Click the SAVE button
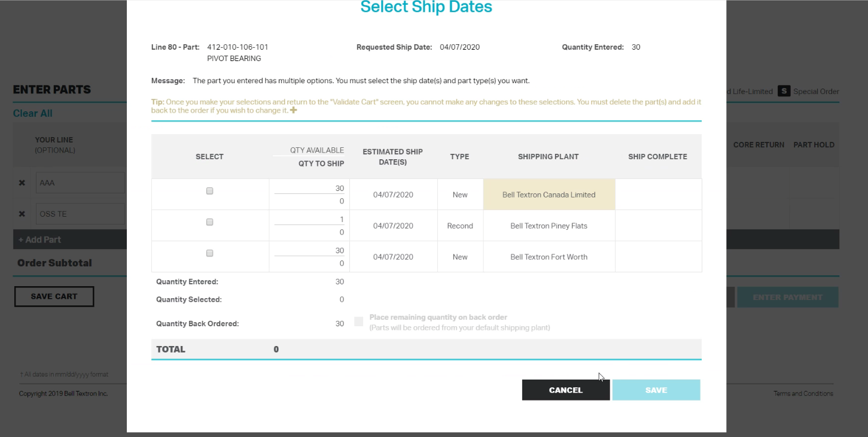 (x=656, y=390)
